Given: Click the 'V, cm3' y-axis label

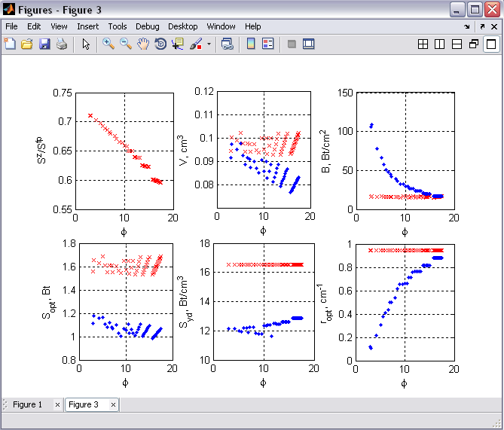Looking at the screenshot, I should 182,150.
